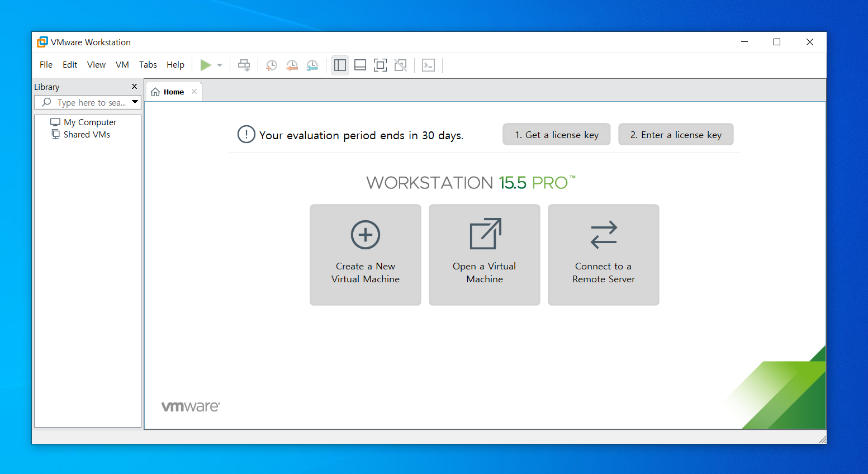868x474 pixels.
Task: Click the Take Snapshot toolbar icon
Action: pyautogui.click(x=272, y=65)
